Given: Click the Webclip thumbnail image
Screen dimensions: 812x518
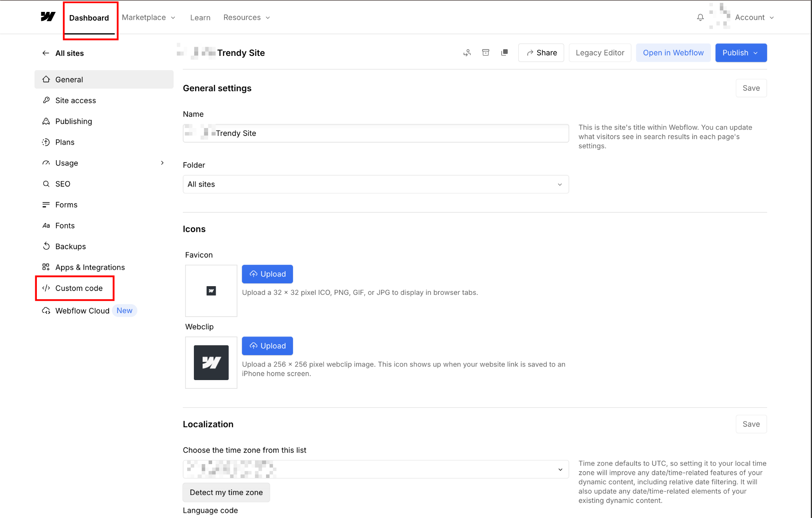Looking at the screenshot, I should tap(211, 362).
